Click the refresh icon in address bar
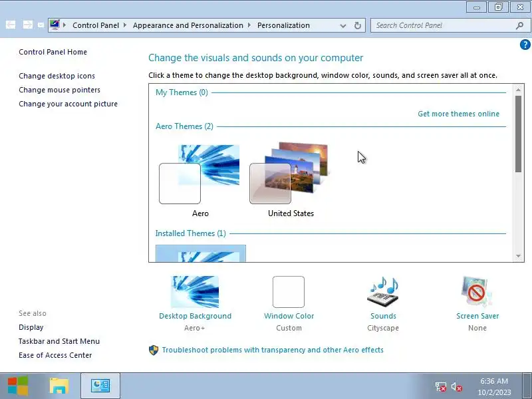This screenshot has width=532, height=399. pyautogui.click(x=357, y=25)
